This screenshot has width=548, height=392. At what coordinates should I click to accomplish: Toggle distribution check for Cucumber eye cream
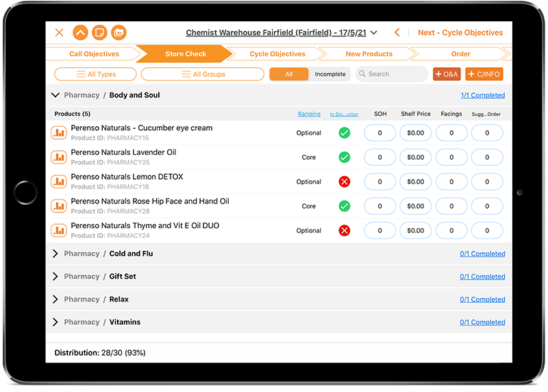pos(345,133)
